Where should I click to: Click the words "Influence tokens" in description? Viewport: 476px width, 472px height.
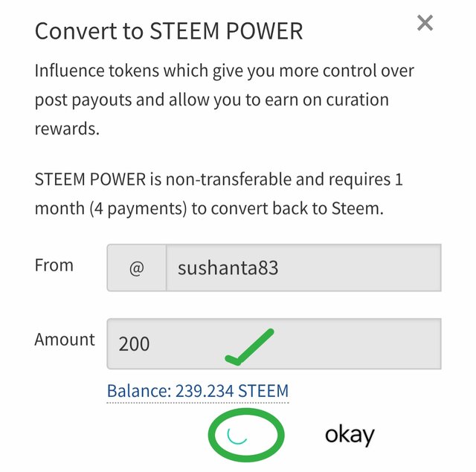(x=97, y=71)
